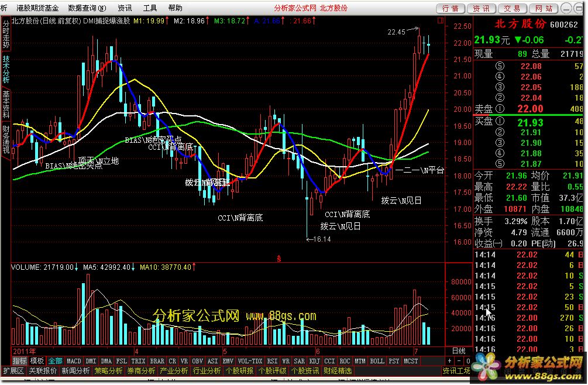Select the CR indicator tab
This screenshot has height=385, width=588.
pos(173,361)
